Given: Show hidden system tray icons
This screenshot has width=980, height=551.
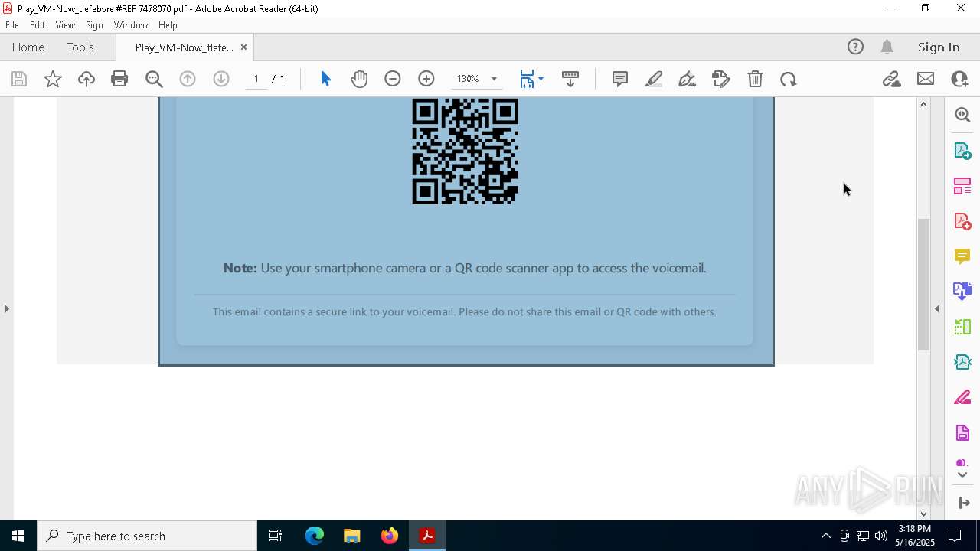Looking at the screenshot, I should (x=825, y=536).
